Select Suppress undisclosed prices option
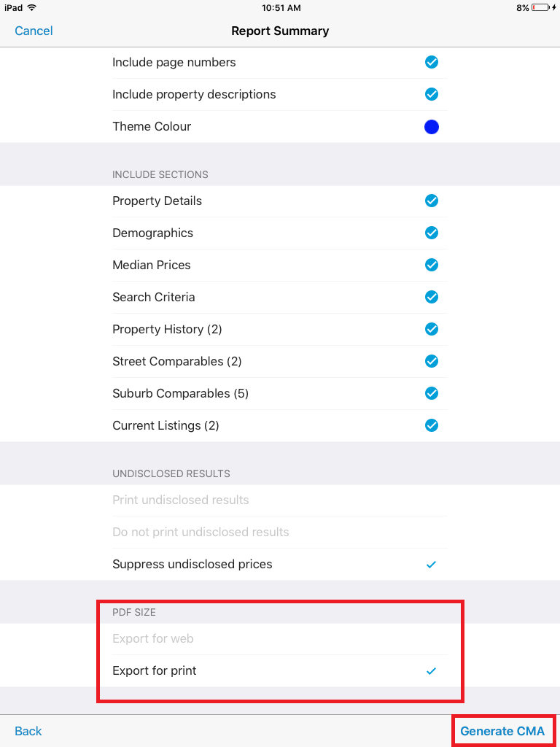The width and height of the screenshot is (560, 747). (192, 565)
